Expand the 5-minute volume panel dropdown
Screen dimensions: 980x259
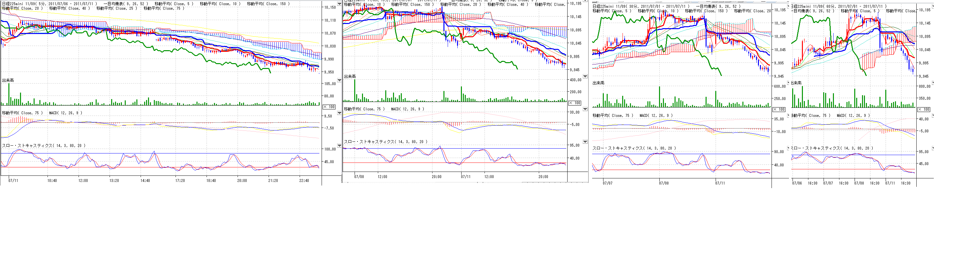click(x=339, y=80)
